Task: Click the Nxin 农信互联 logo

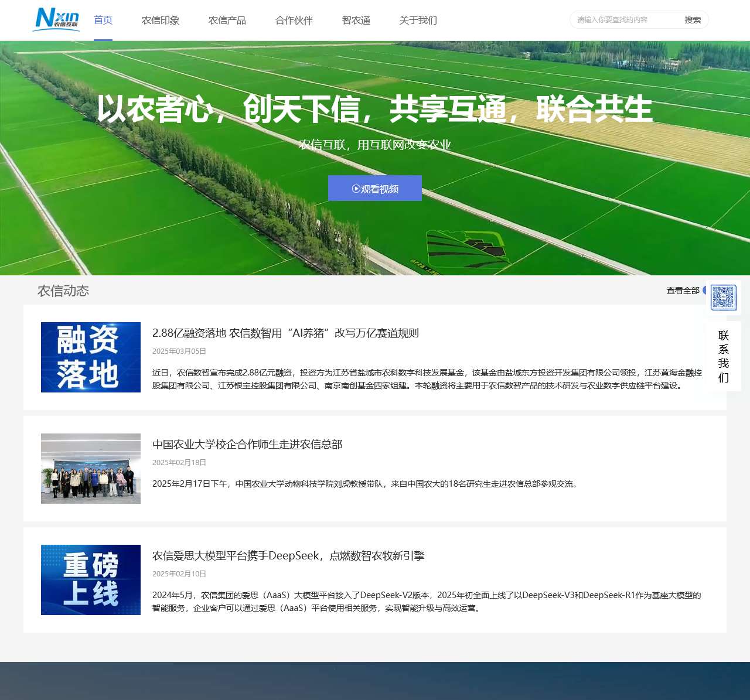Action: [56, 19]
